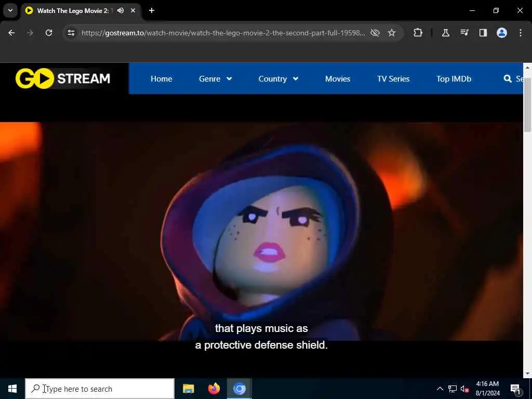
Task: Open Chrome Labs flask icon
Action: 445,33
